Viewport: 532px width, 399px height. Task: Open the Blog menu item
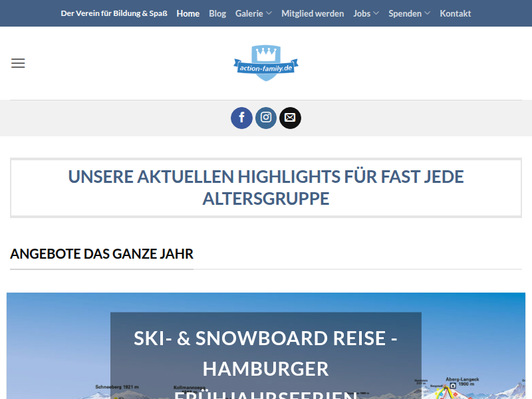pos(217,13)
